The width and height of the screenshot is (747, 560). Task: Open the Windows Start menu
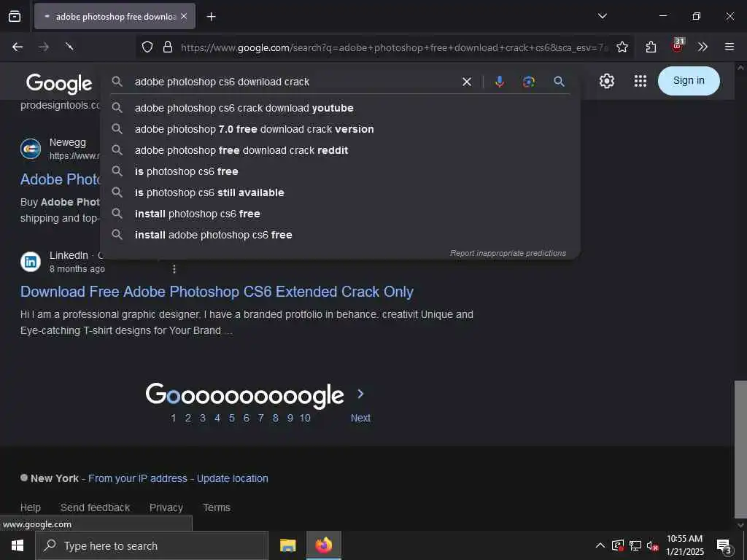pos(18,545)
